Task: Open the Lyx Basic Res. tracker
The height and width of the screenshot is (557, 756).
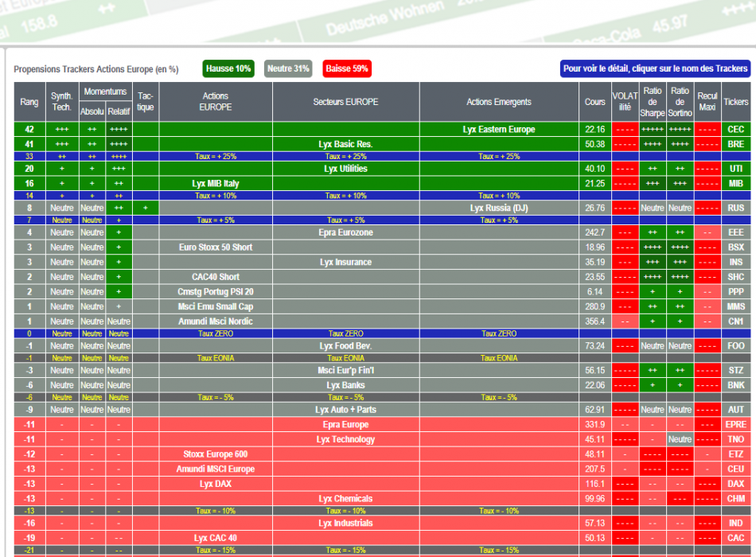Action: [x=345, y=144]
